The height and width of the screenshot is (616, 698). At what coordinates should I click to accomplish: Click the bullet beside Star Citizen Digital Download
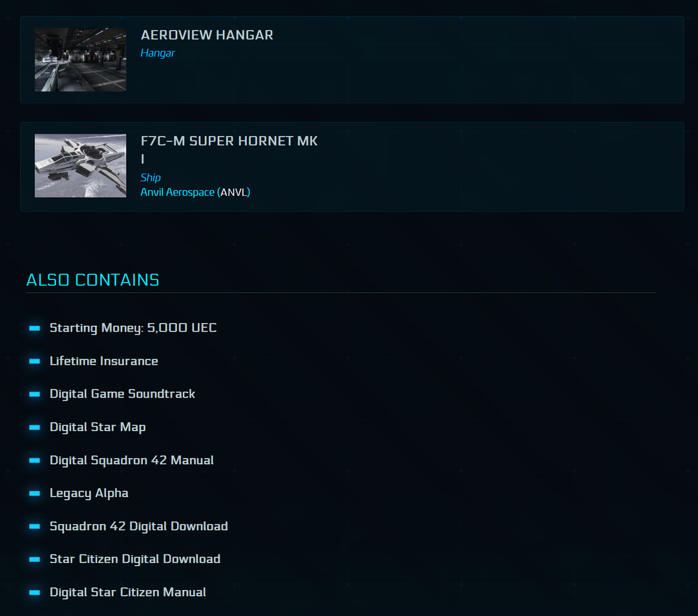click(34, 560)
